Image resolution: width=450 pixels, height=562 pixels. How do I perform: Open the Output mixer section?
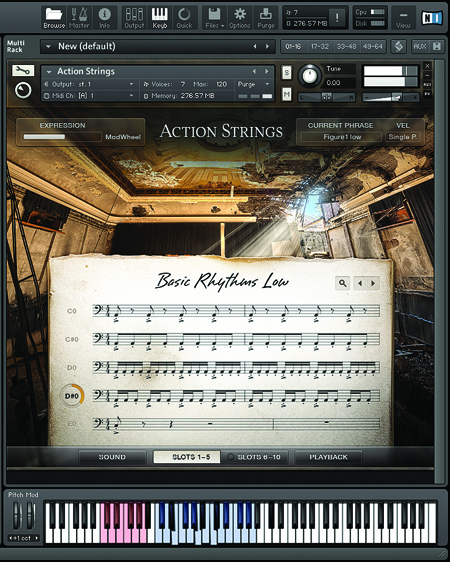click(134, 18)
